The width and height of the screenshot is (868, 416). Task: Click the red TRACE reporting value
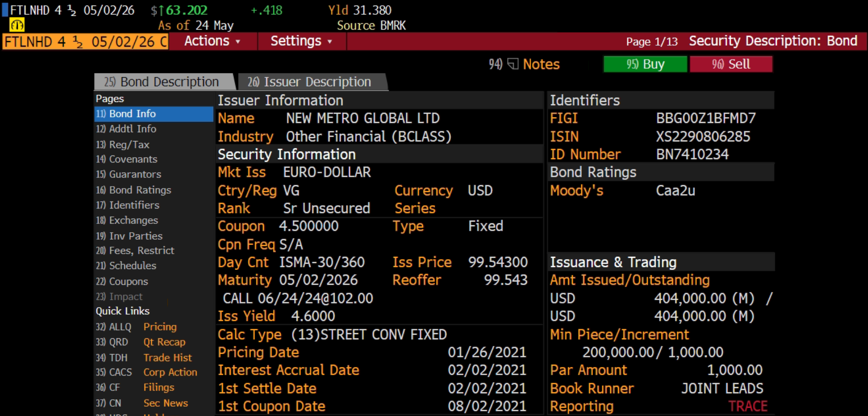click(x=748, y=407)
